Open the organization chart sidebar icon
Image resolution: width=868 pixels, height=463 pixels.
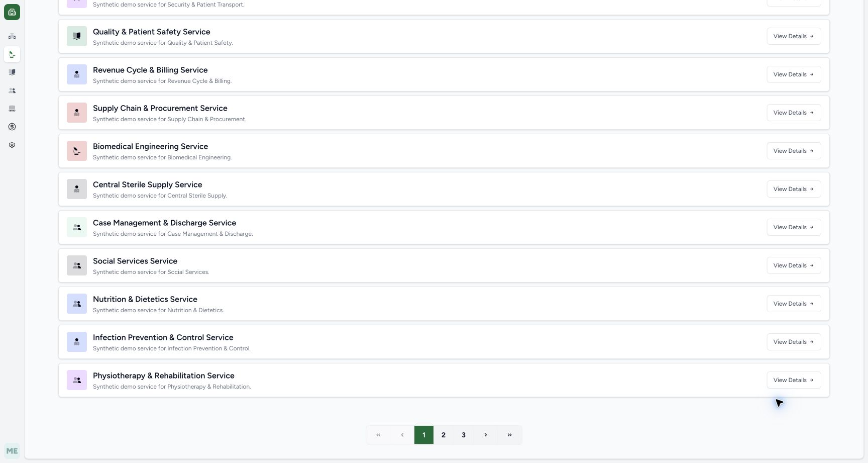12,36
